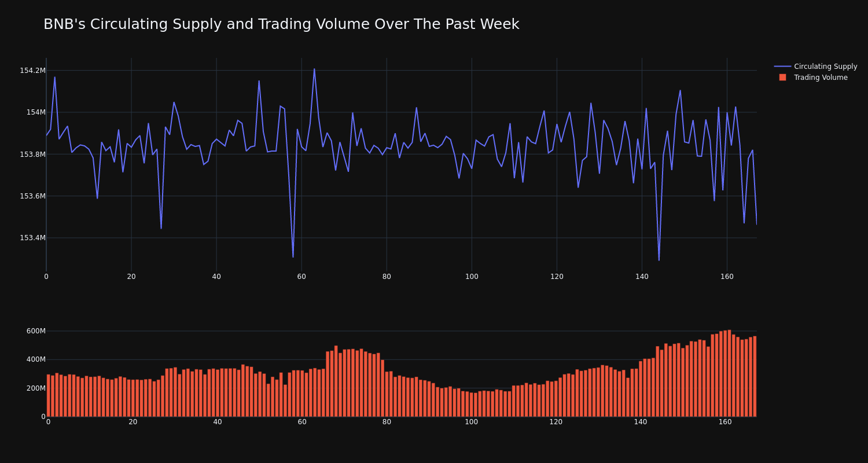The image size is (868, 463).
Task: Click x-axis label 100 under supply chart
Action: 472,277
